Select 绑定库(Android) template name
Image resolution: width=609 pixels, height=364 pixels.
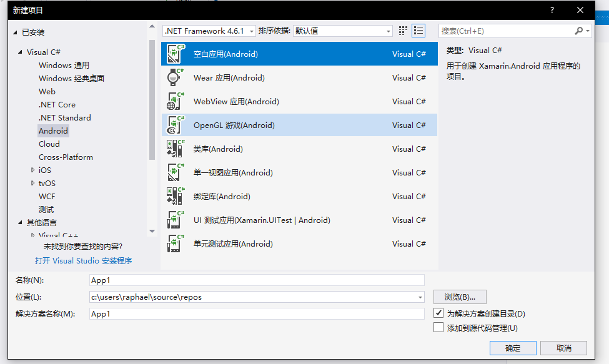tap(222, 196)
